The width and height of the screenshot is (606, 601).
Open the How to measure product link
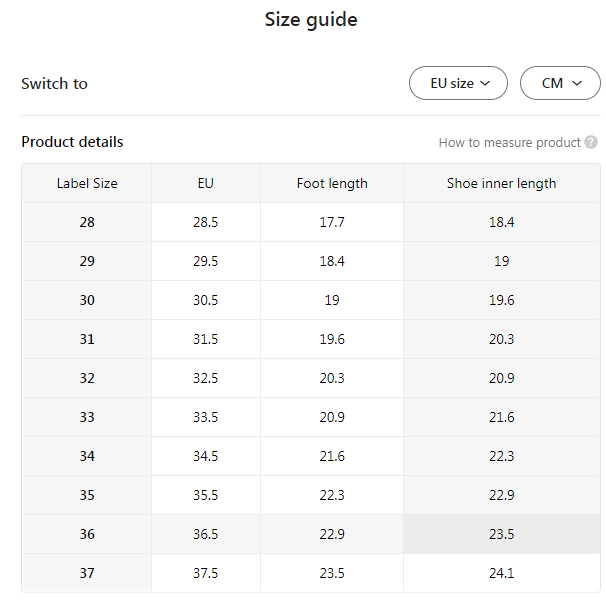tap(509, 143)
